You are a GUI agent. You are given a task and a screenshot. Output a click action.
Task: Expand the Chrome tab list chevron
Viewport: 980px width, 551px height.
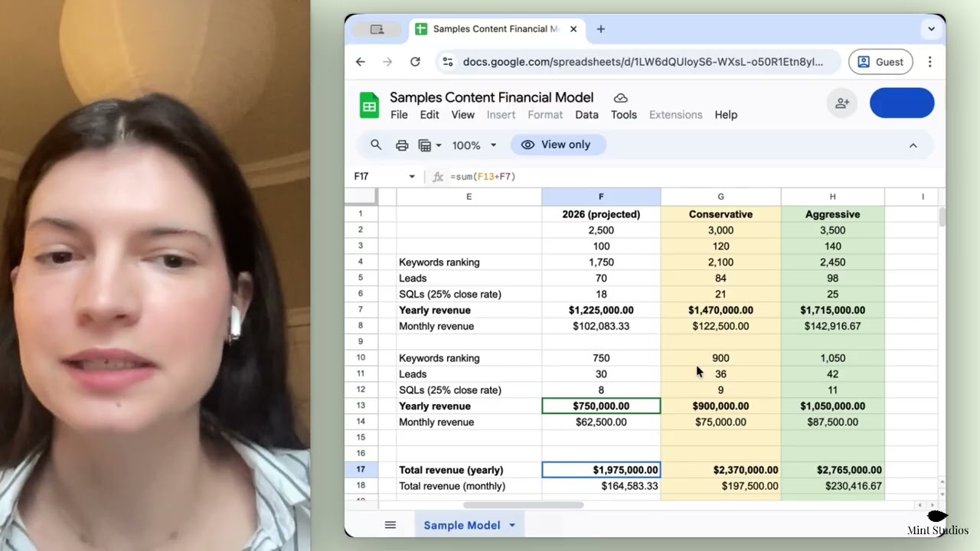point(931,29)
